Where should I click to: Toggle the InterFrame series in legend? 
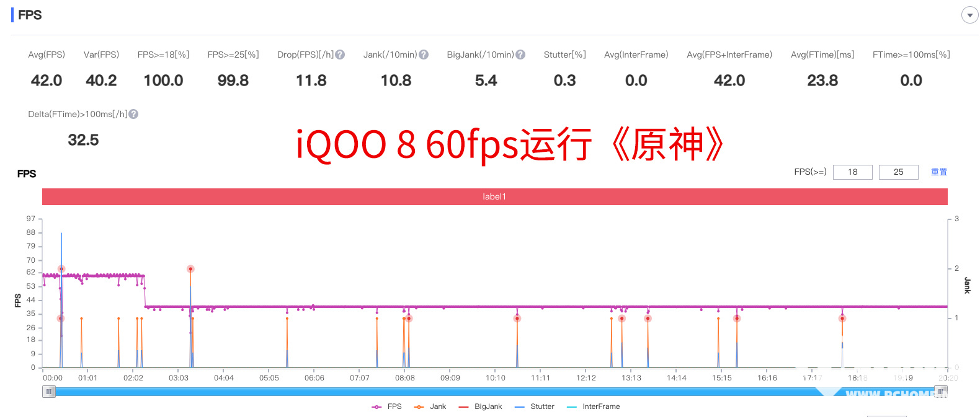click(x=593, y=406)
